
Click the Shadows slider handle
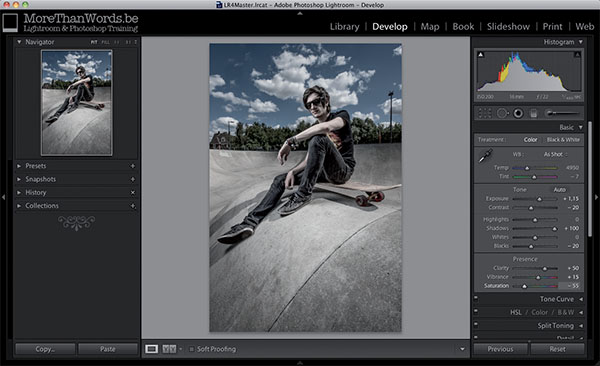(554, 229)
